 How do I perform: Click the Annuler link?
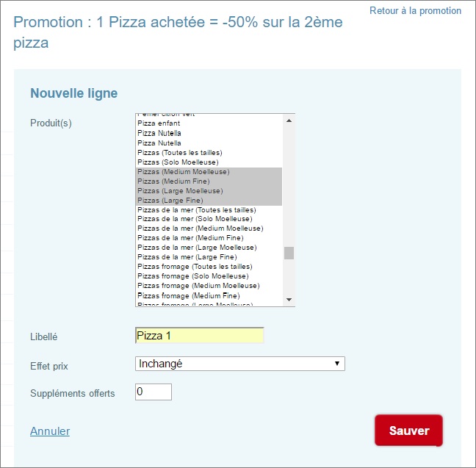[x=50, y=431]
